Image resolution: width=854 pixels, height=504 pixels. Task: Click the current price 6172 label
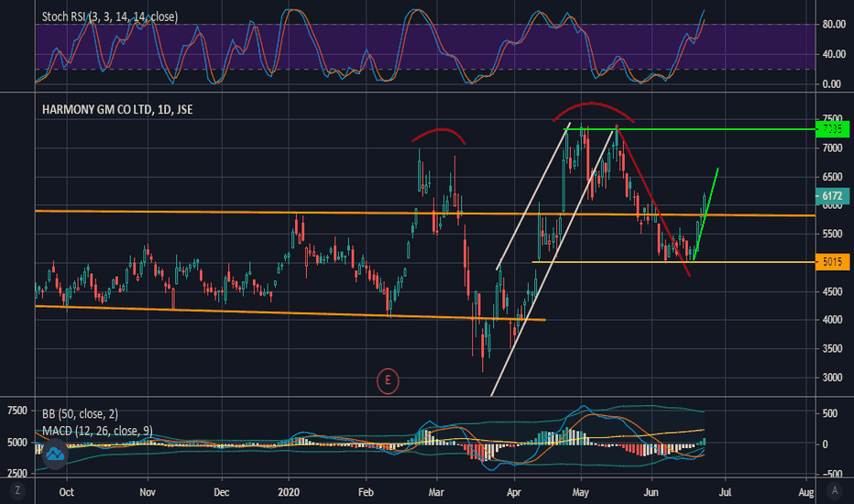832,195
